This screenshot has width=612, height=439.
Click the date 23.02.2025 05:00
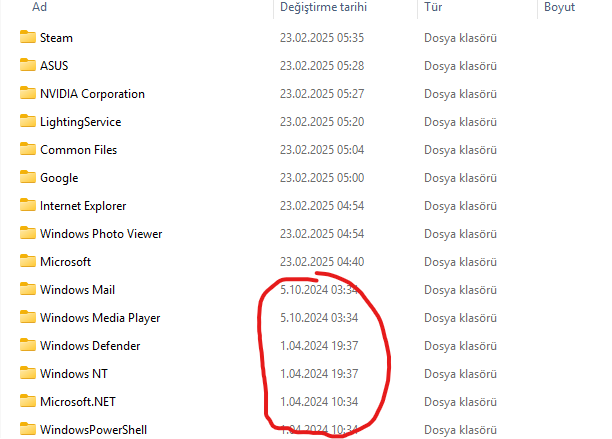[322, 178]
